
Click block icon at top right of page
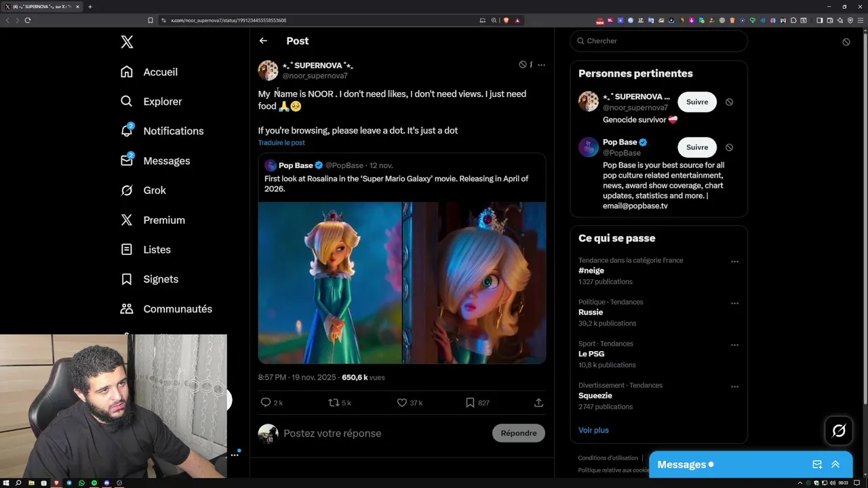click(x=846, y=42)
